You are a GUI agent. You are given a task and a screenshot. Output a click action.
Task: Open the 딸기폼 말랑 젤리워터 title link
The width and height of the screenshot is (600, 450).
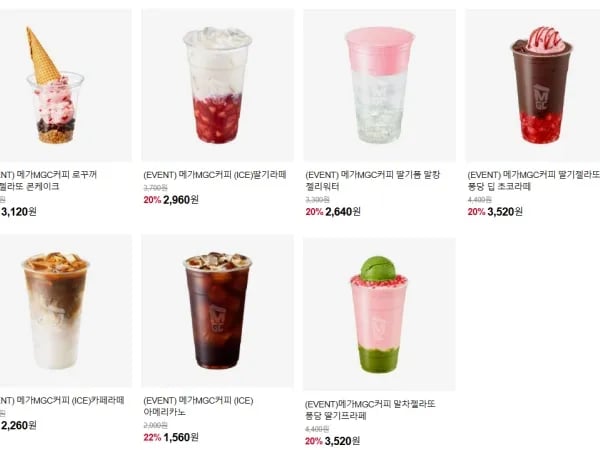click(373, 181)
